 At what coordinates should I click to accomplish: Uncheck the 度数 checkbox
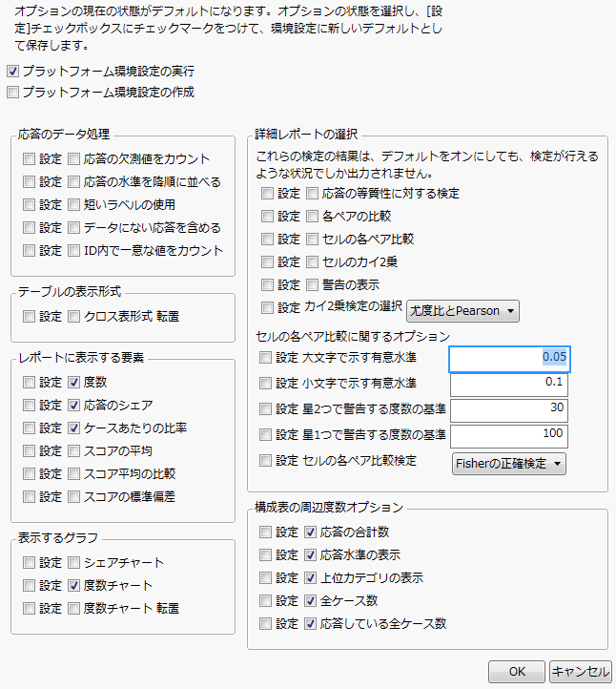point(75,382)
